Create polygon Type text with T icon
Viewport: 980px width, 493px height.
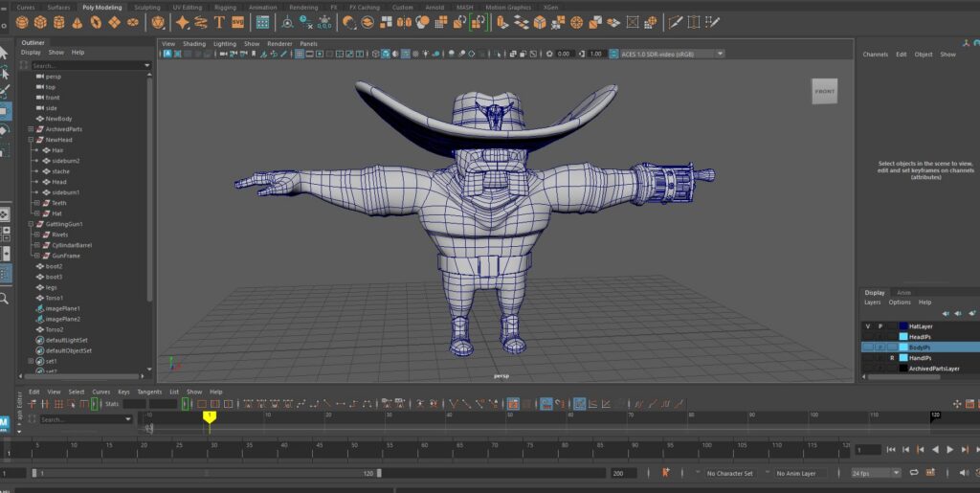coord(219,22)
